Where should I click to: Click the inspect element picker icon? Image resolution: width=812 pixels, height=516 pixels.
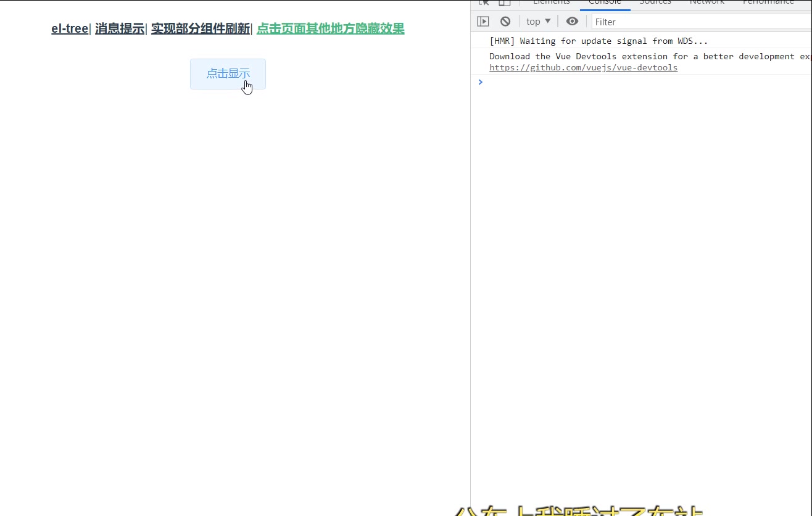[x=484, y=2]
